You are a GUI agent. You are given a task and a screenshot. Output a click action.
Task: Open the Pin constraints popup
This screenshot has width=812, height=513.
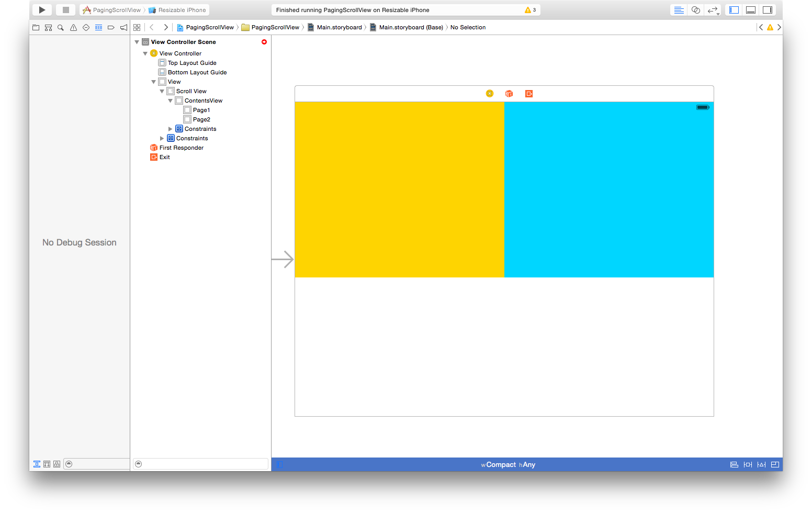pyautogui.click(x=748, y=465)
